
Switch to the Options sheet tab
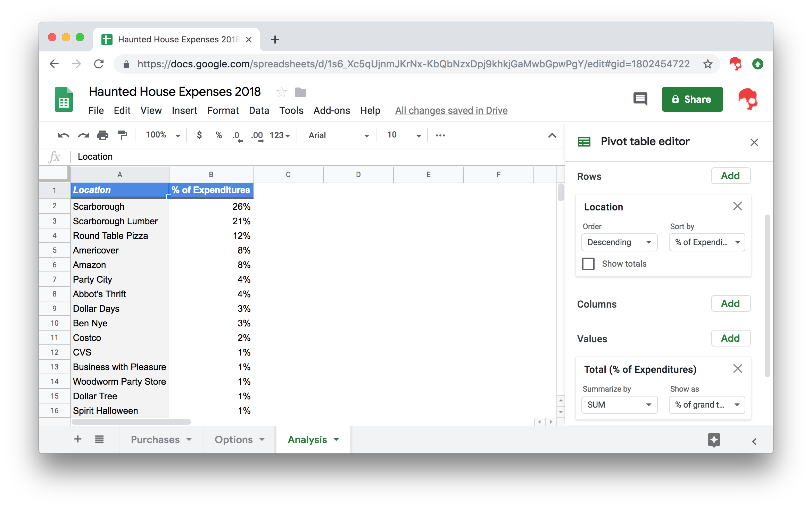[239, 440]
